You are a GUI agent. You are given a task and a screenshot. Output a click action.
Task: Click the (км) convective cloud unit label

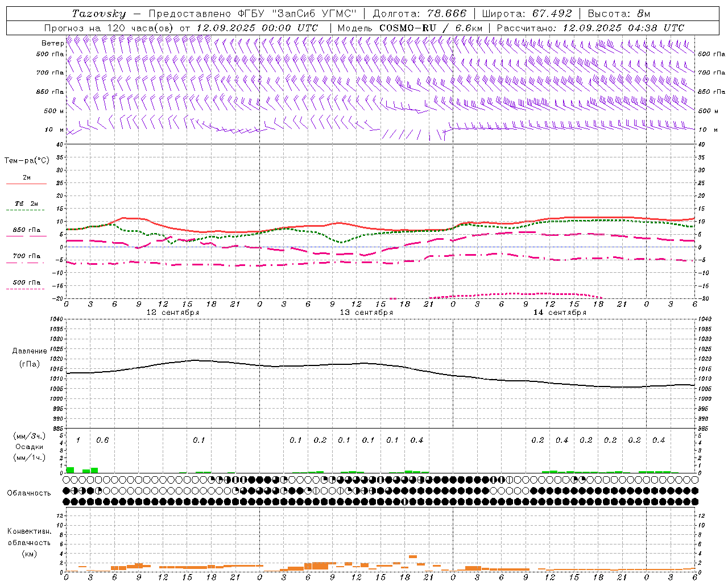29,554
